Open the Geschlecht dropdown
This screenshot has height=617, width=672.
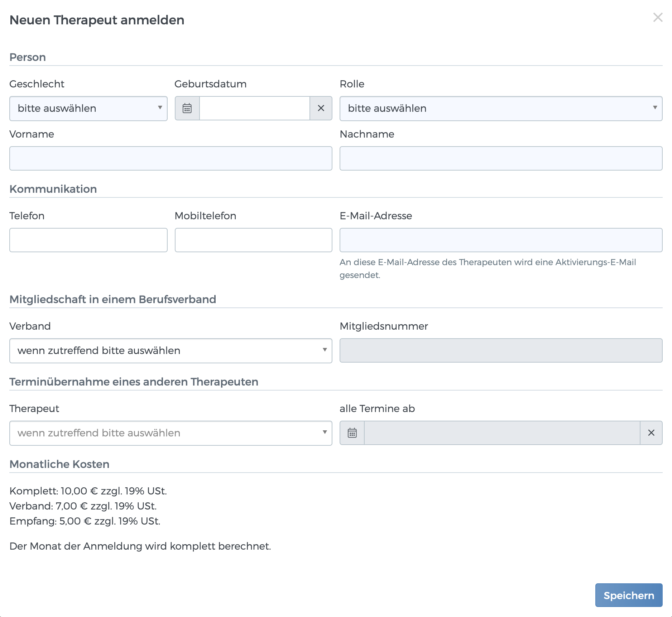[x=88, y=108]
